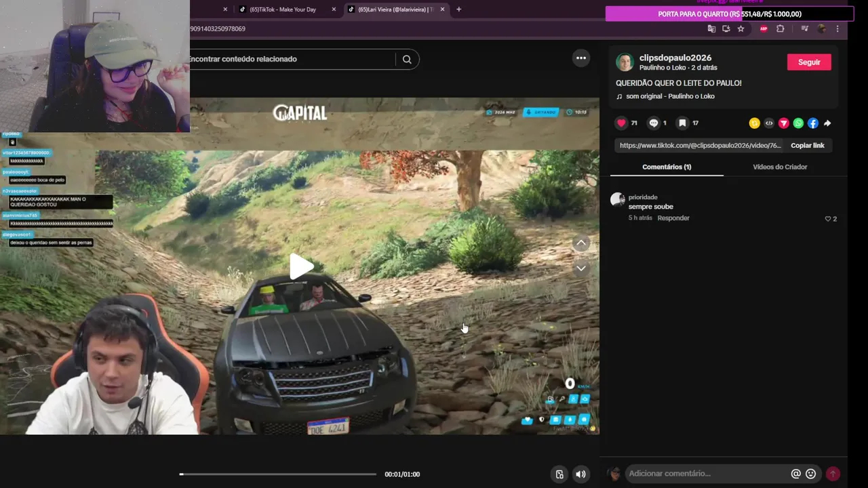Open Chrome translate page icon
This screenshot has width=868, height=488.
pos(711,28)
